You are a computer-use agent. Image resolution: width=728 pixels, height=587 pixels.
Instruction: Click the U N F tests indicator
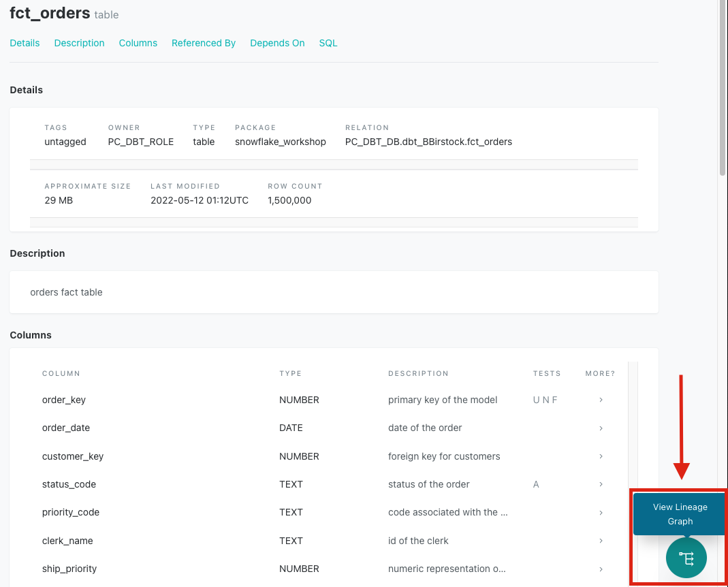click(545, 400)
